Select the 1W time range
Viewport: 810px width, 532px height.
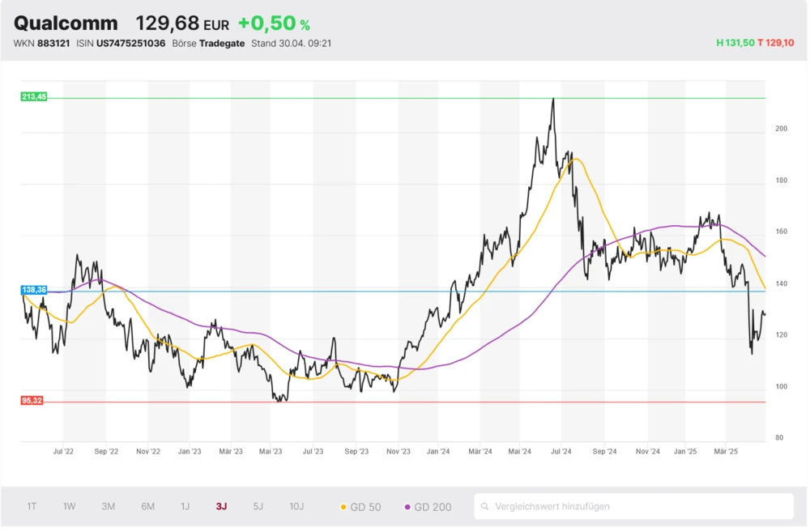click(x=69, y=507)
